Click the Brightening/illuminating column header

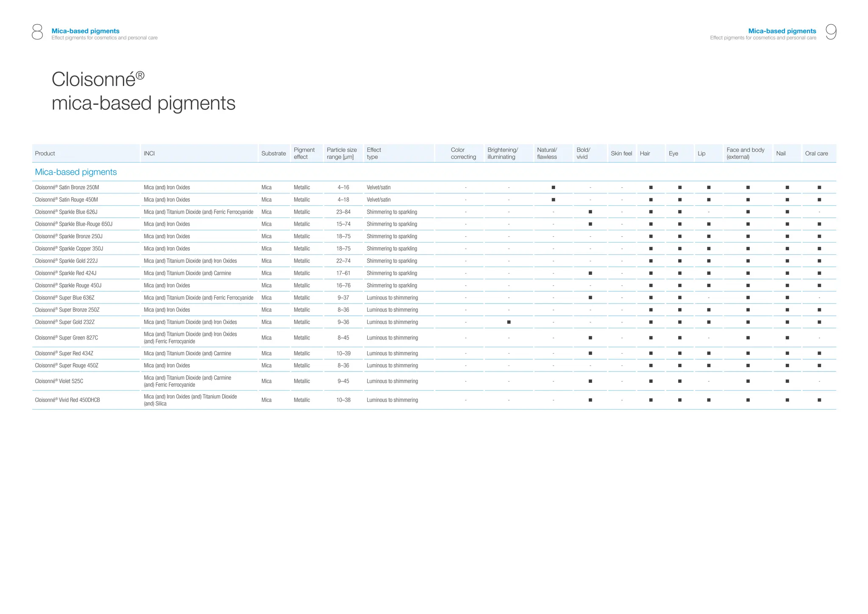(502, 153)
